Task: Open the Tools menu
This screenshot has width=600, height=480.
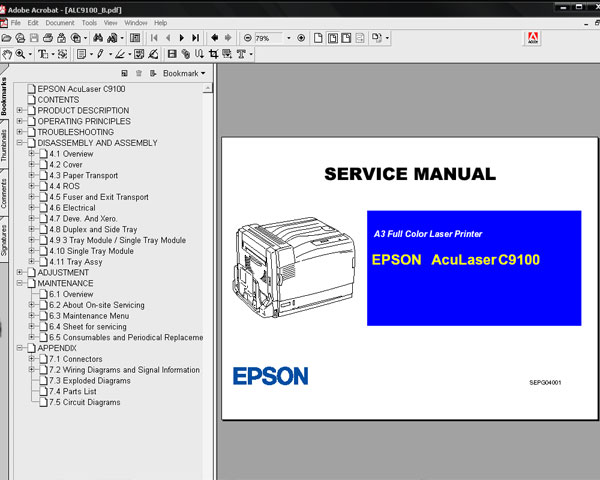Action: (x=89, y=23)
